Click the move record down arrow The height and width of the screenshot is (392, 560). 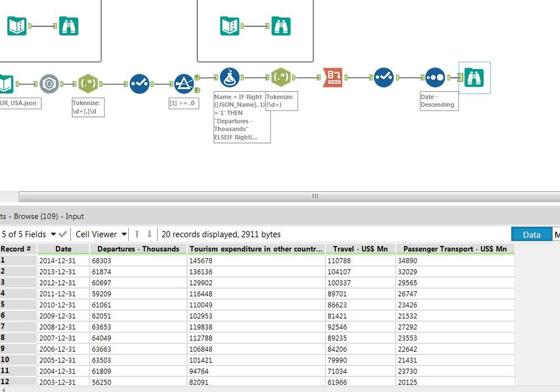tap(150, 234)
